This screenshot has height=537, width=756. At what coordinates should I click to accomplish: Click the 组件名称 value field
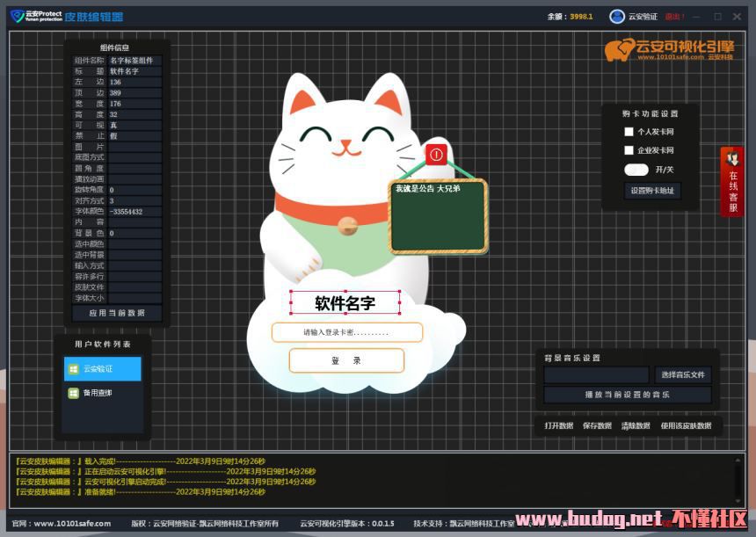[135, 61]
